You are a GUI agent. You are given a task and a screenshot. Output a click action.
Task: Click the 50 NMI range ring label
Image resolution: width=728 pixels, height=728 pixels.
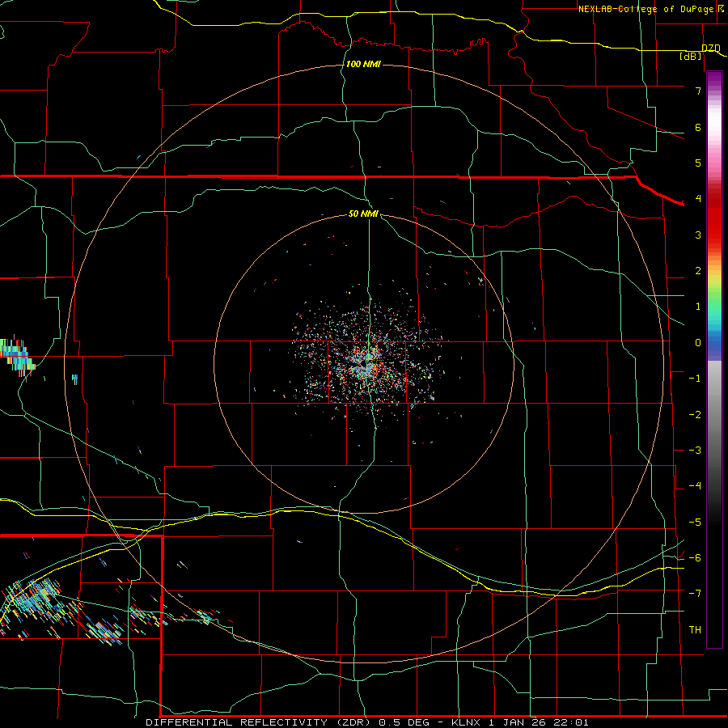(363, 214)
